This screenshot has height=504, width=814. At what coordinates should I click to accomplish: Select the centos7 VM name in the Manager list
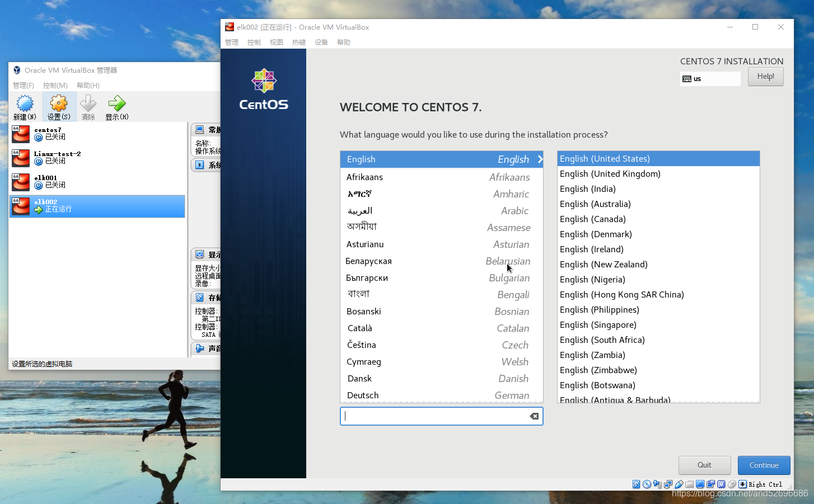[48, 130]
